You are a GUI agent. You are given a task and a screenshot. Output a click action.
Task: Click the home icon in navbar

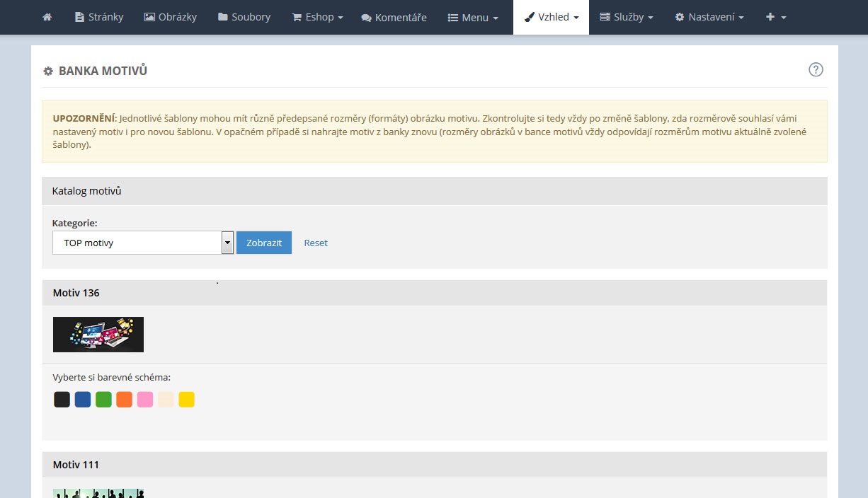[47, 17]
